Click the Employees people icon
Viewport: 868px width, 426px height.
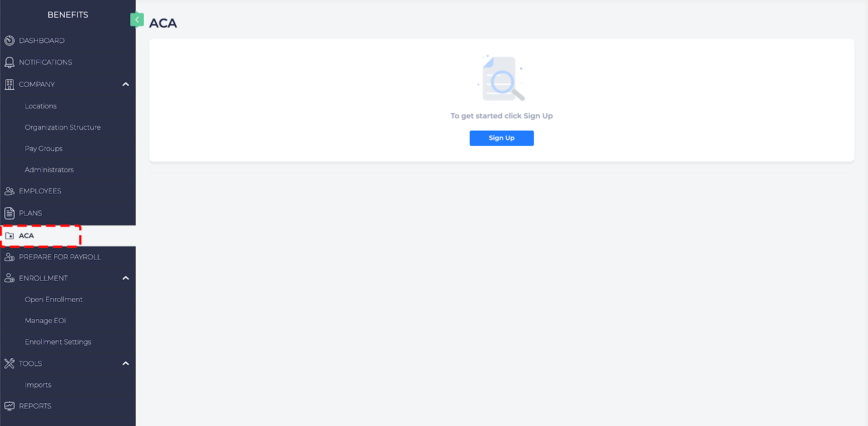point(9,191)
